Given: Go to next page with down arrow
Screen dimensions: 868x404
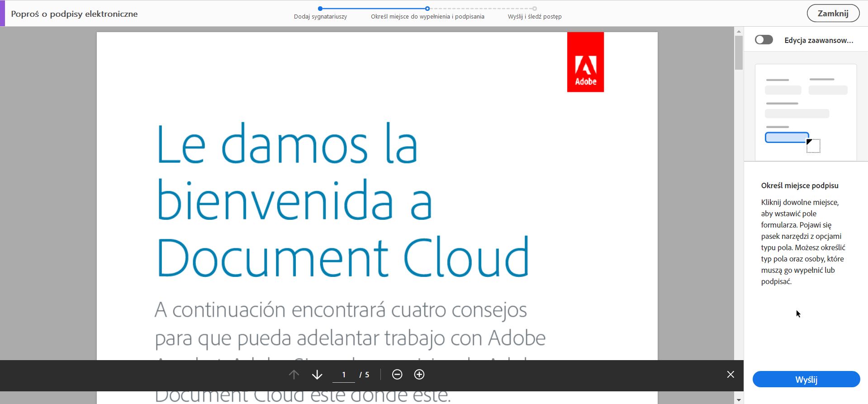Looking at the screenshot, I should pos(317,375).
